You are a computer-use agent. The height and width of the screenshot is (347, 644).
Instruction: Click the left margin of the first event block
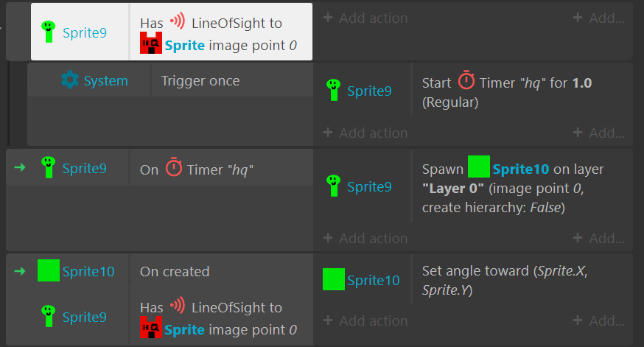click(x=18, y=32)
